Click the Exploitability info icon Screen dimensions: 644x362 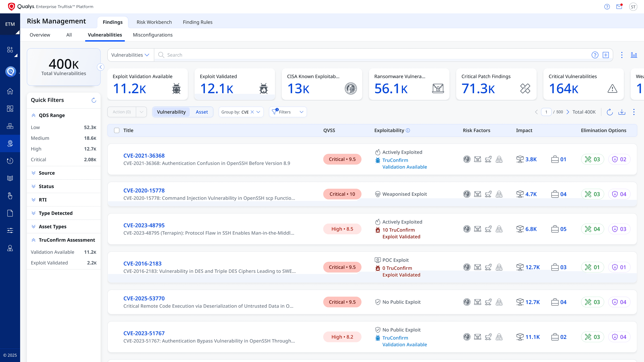point(408,130)
